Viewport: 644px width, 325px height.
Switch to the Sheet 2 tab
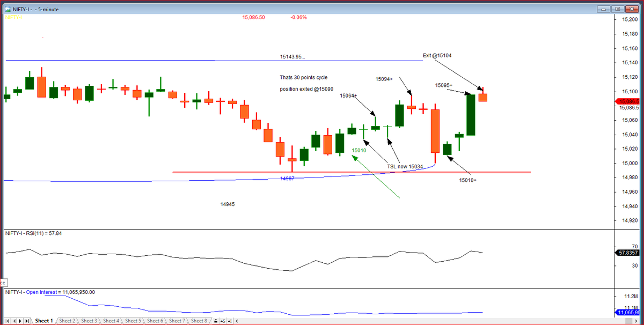(67, 321)
